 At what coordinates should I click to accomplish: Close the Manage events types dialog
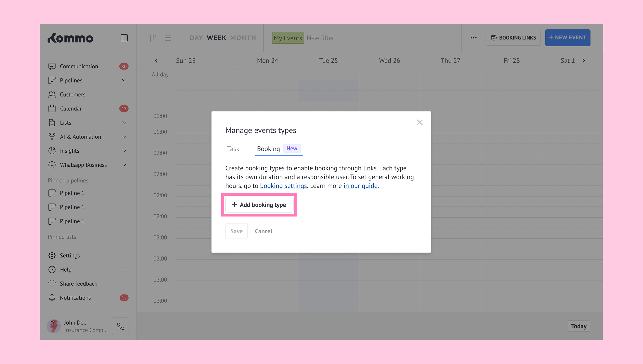[420, 122]
